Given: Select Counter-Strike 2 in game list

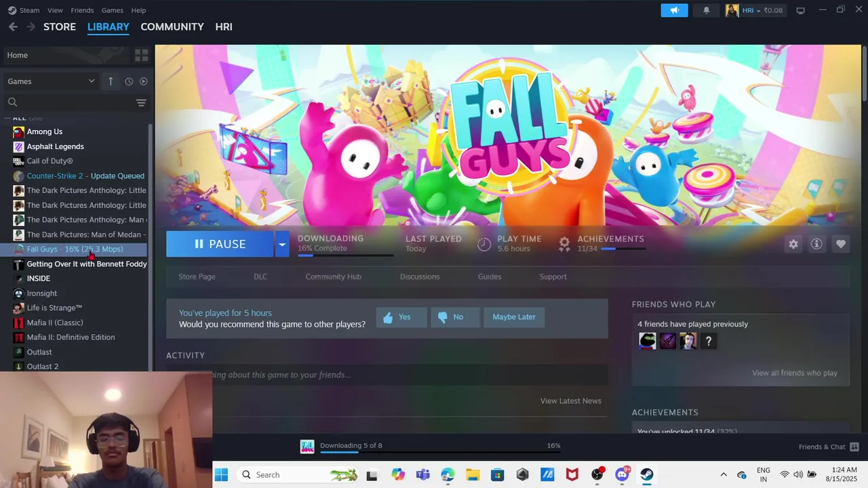Looking at the screenshot, I should tap(79, 176).
